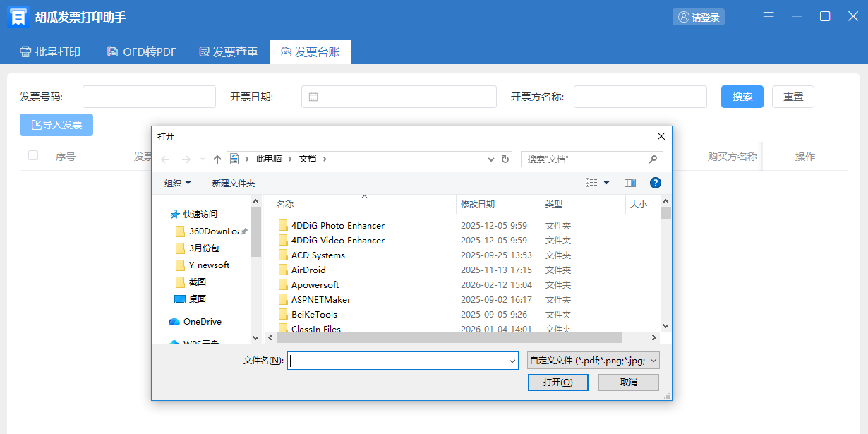Screen dimensions: 868x434
Task: Switch to the 批量打印 tab
Action: (x=50, y=52)
